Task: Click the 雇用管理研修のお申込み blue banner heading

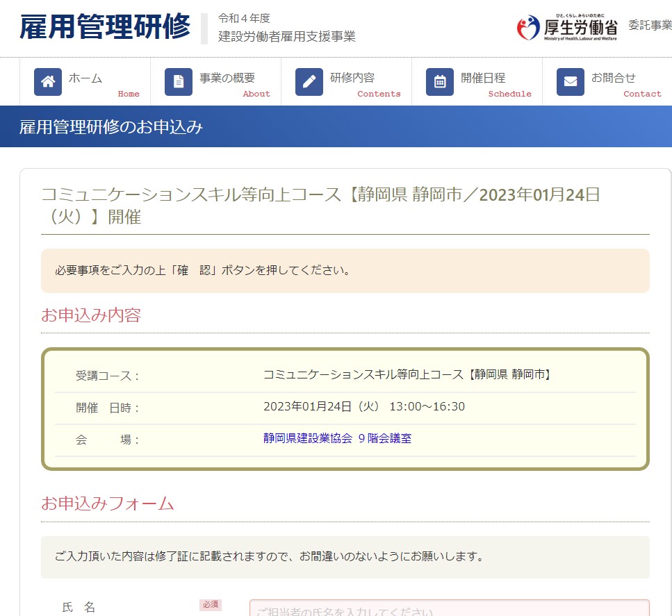Action: pyautogui.click(x=111, y=126)
